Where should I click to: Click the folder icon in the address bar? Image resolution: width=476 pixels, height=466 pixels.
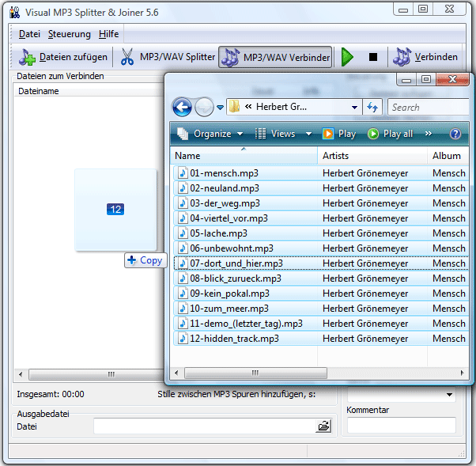(x=234, y=107)
